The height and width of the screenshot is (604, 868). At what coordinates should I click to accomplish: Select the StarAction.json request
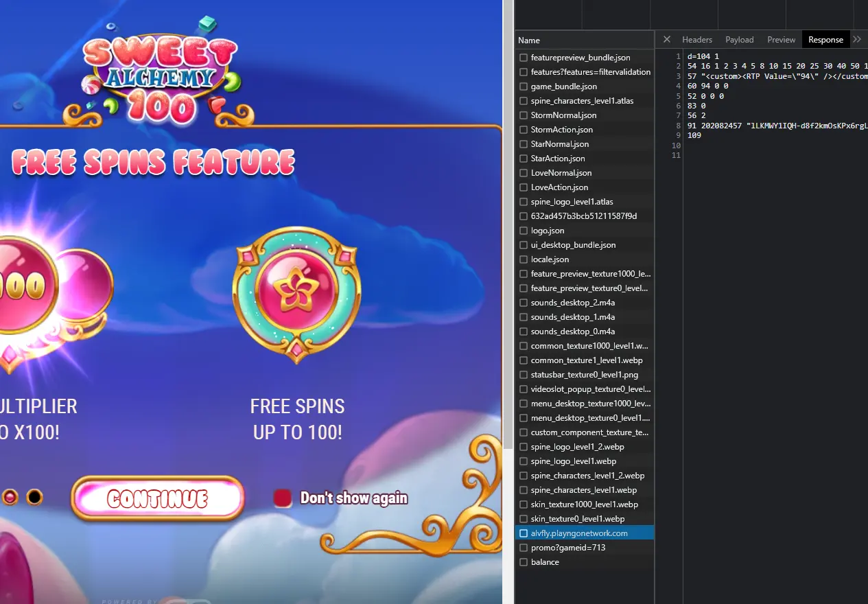pos(584,159)
